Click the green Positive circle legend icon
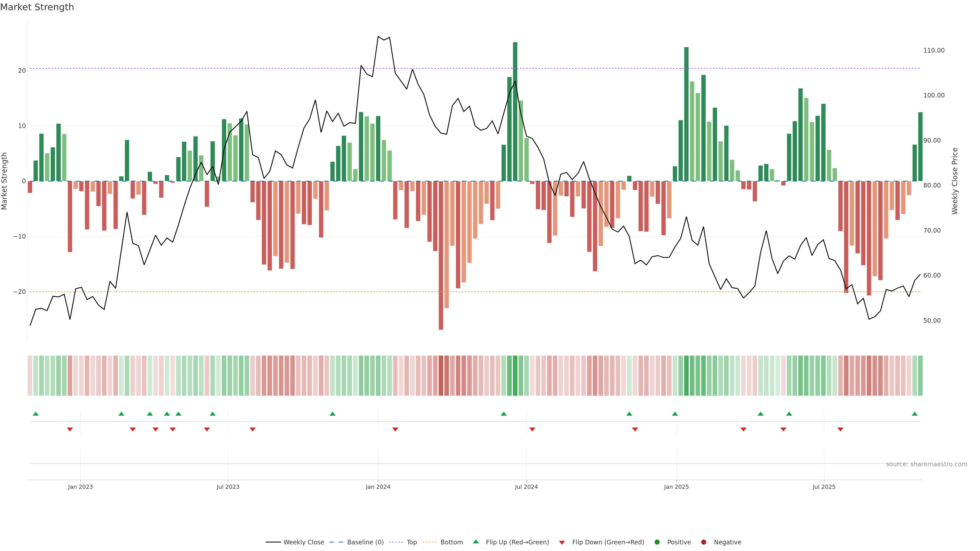Viewport: 980px width, 551px height. [x=657, y=542]
